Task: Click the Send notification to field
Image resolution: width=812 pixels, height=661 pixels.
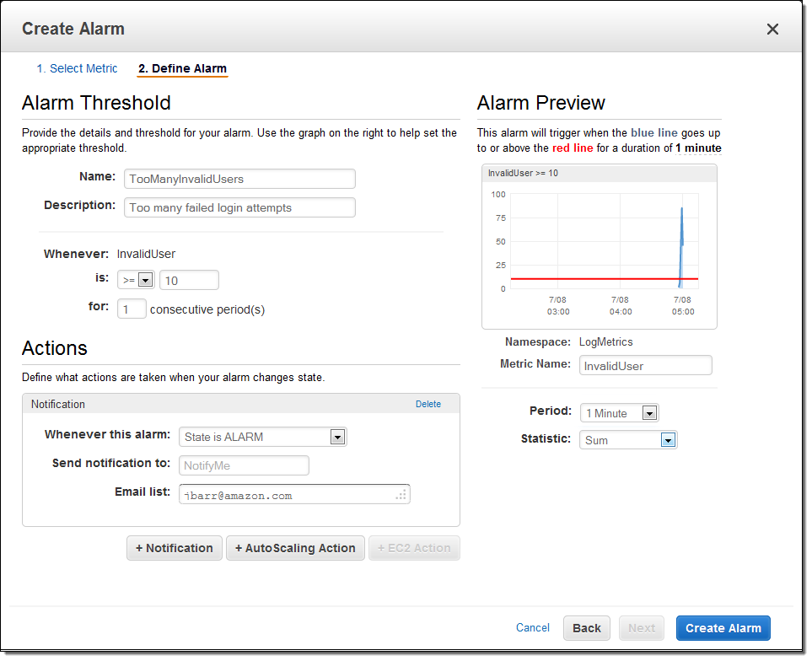Action: 244,465
